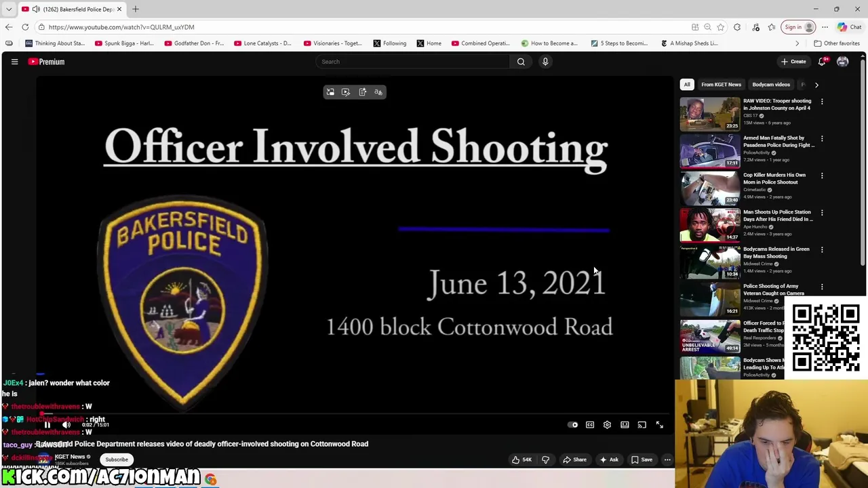The height and width of the screenshot is (488, 868).
Task: Start voice search with microphone icon
Action: (545, 62)
